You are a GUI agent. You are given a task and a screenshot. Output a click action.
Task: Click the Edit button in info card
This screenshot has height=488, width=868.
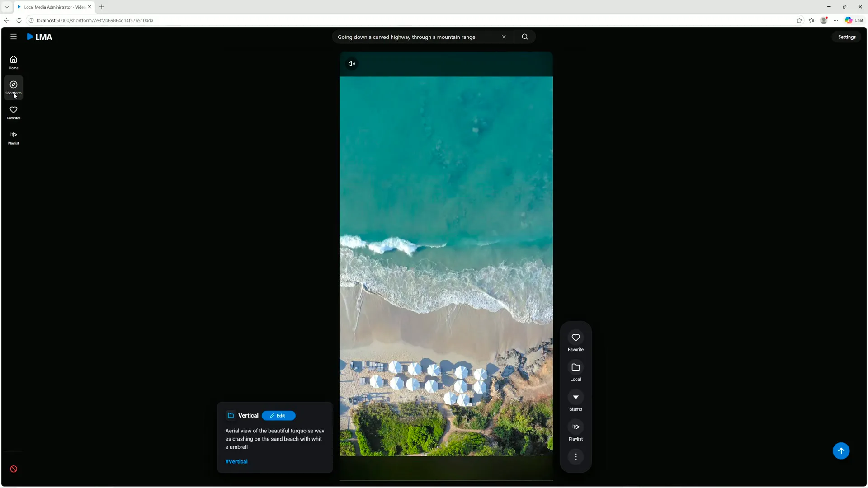pyautogui.click(x=278, y=416)
